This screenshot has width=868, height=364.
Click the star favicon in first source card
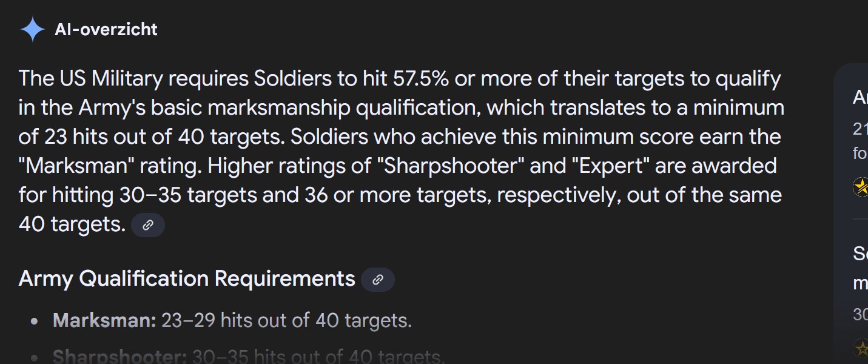(861, 187)
